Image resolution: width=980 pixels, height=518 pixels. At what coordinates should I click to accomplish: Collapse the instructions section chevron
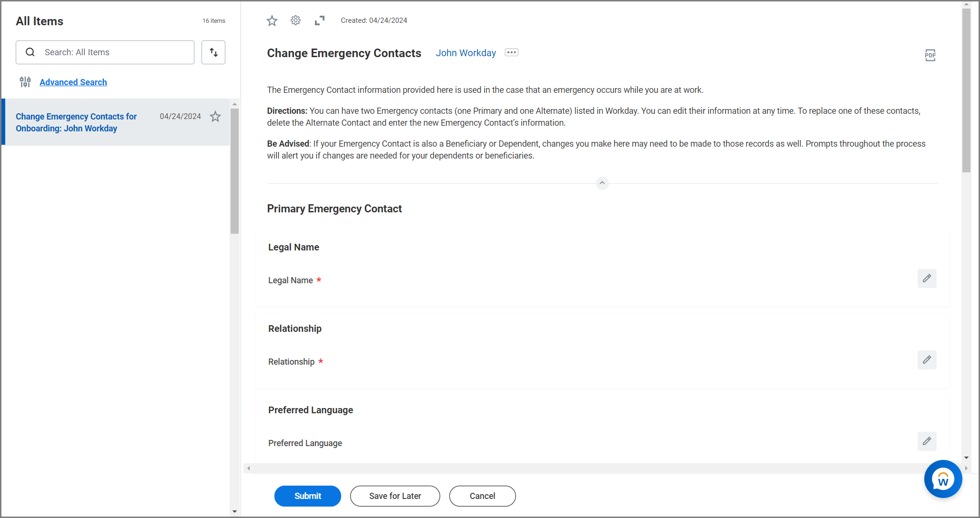602,183
